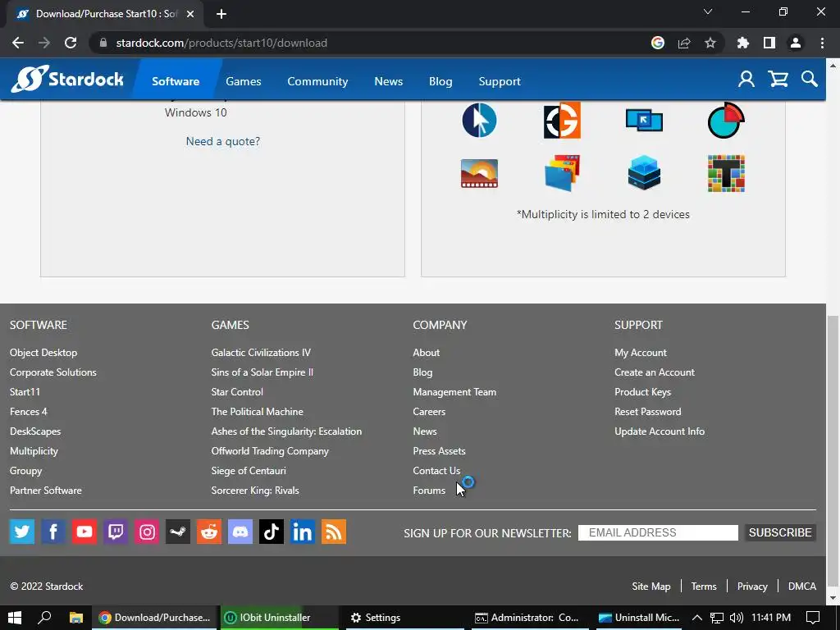Screen dimensions: 840x630
Task: Open Stardock's YouTube channel
Action: [84, 532]
